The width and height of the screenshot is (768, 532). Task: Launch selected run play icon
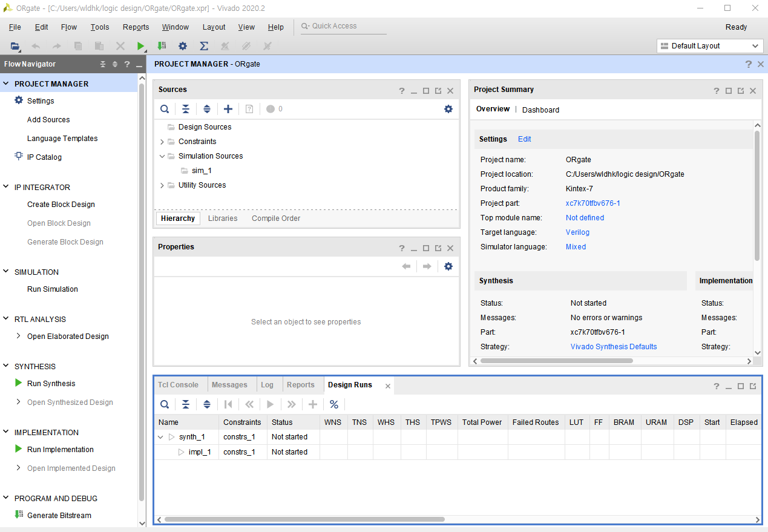click(x=271, y=404)
